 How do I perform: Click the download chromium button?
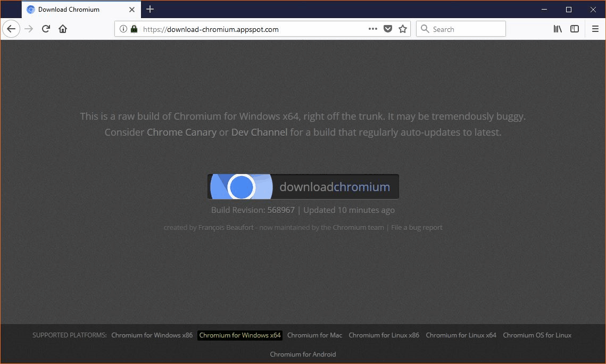click(x=303, y=187)
